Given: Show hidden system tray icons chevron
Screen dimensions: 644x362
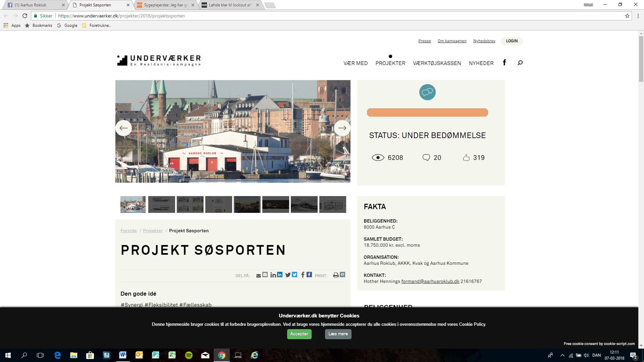Looking at the screenshot, I should pos(562,355).
